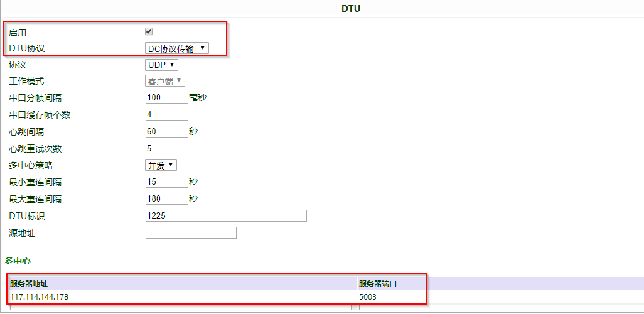Select the server port 5003 cell
The image size is (644, 314).
coord(368,296)
